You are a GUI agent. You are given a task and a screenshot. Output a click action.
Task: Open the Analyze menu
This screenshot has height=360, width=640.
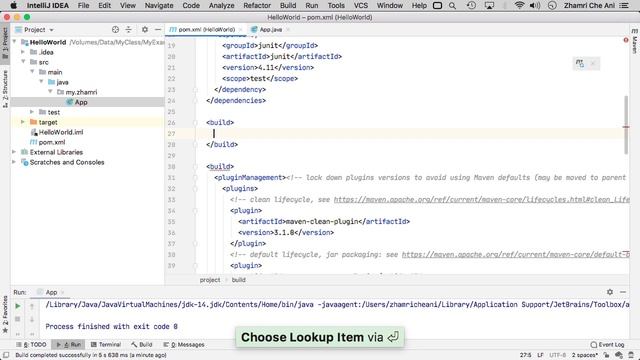click(x=221, y=6)
